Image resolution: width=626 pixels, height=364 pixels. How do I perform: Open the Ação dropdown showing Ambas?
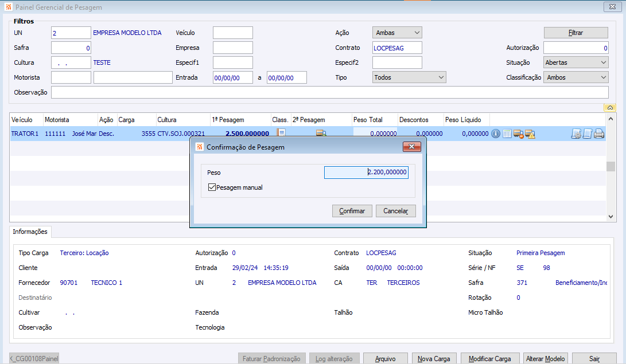(x=397, y=33)
